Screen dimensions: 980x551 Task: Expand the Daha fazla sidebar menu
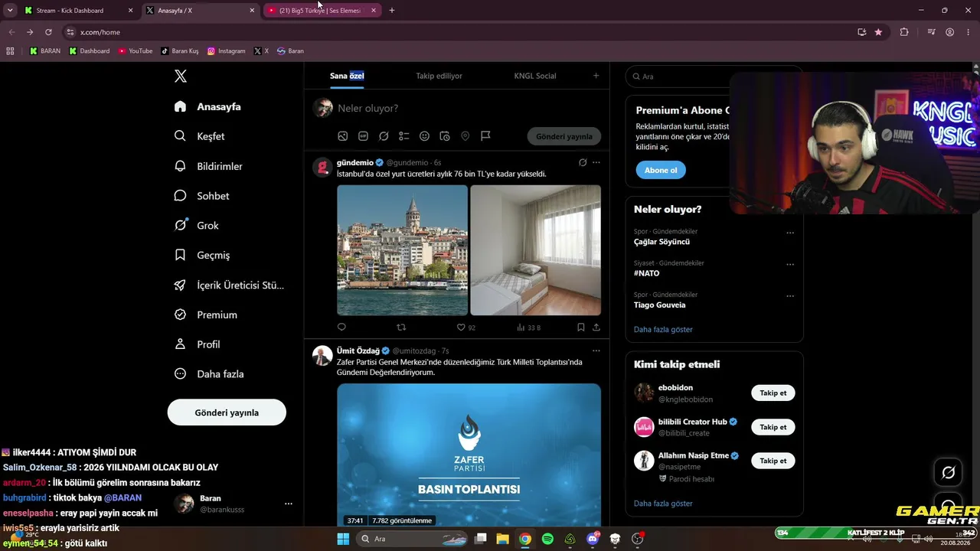tap(209, 374)
